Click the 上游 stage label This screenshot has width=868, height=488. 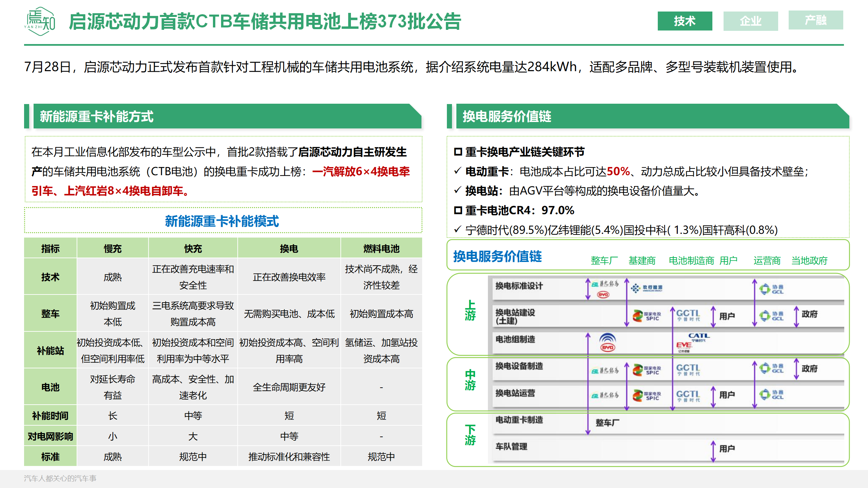pyautogui.click(x=470, y=310)
